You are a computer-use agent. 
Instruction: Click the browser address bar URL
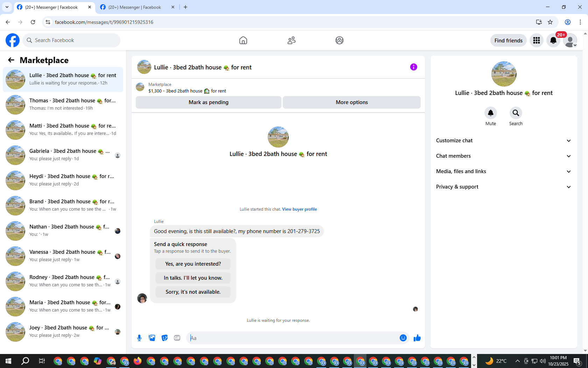point(104,22)
